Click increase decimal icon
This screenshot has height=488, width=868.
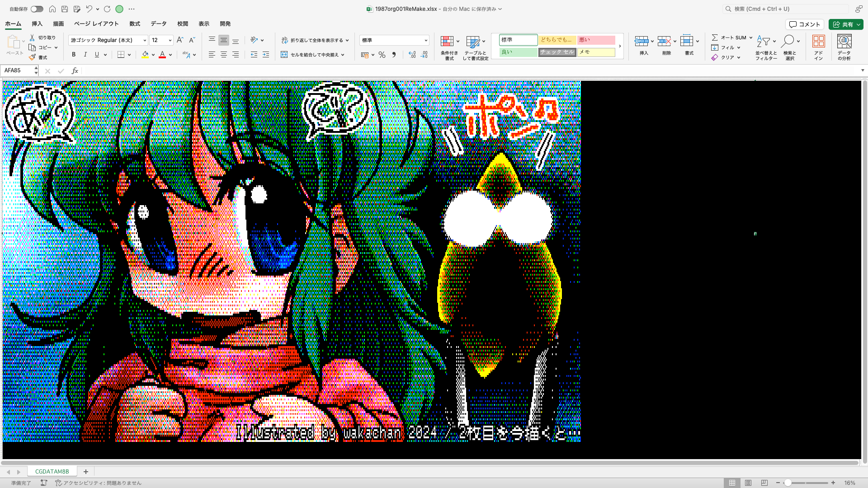coord(412,55)
